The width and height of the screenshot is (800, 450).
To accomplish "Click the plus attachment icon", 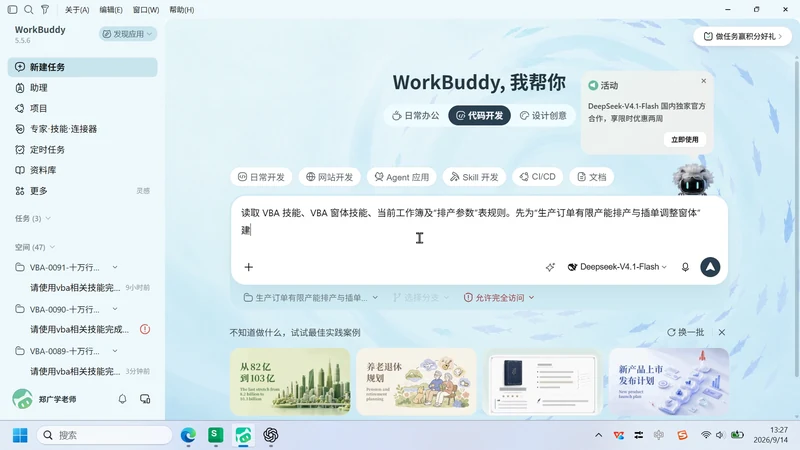I will point(248,267).
